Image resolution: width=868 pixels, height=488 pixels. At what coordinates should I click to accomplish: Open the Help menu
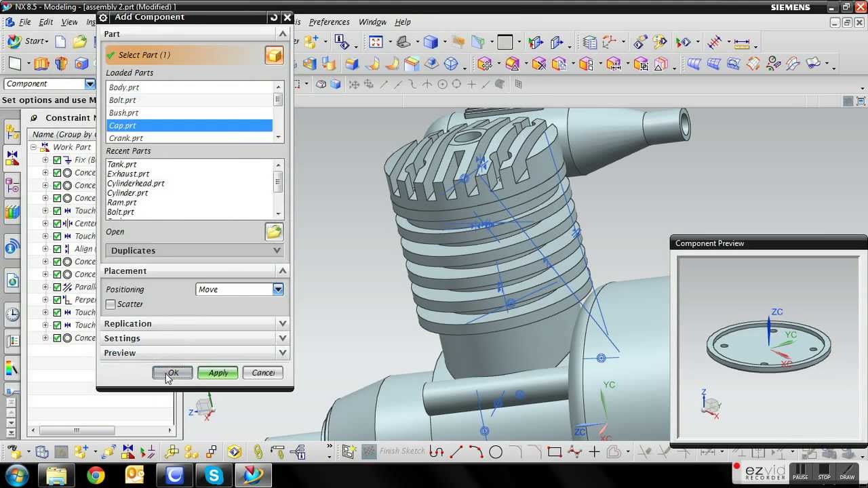(x=402, y=22)
